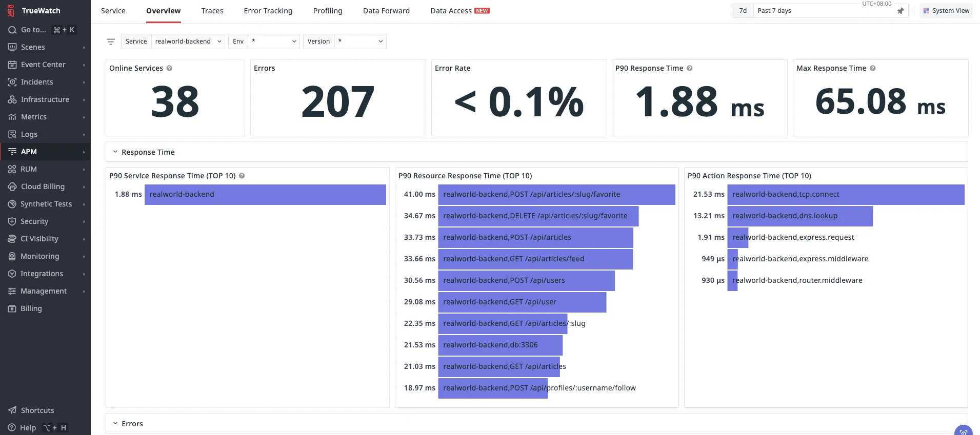Switch to the Service tab

pos(113,11)
